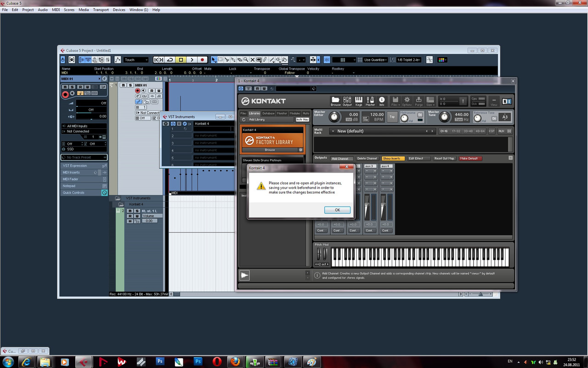Toggle Metronome On in Kontakt

point(420,115)
